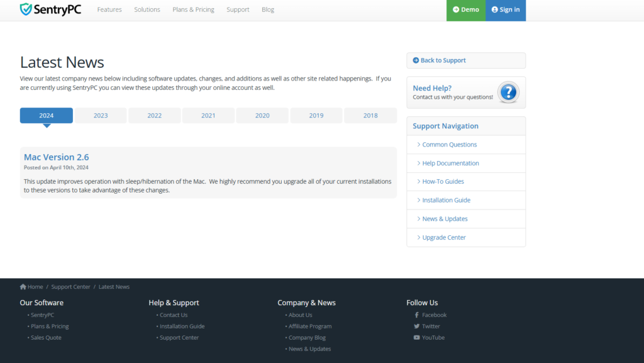644x363 pixels.
Task: Click Affiliate Program in footer
Action: (x=310, y=326)
